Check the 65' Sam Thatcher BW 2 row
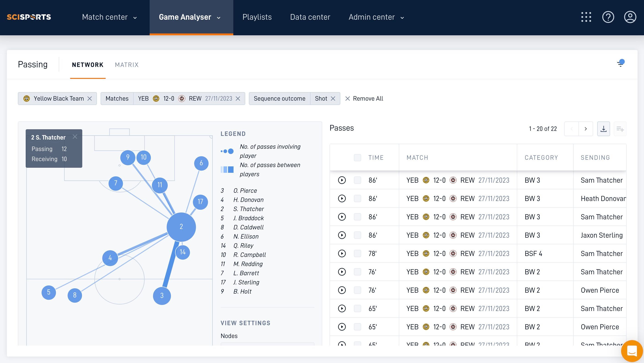Screen dimensions: 644x363 click(358, 308)
